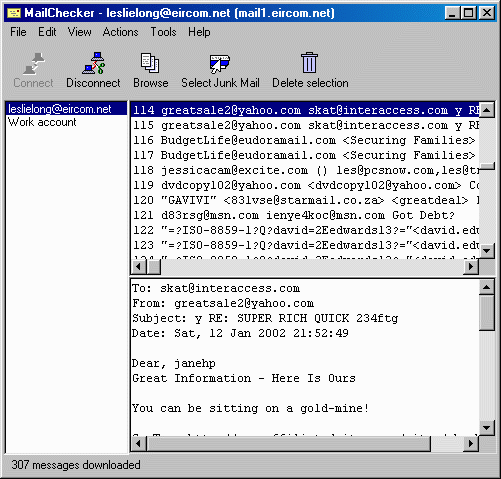Open the Actions menu
Screen dimensions: 501x479
(x=120, y=32)
